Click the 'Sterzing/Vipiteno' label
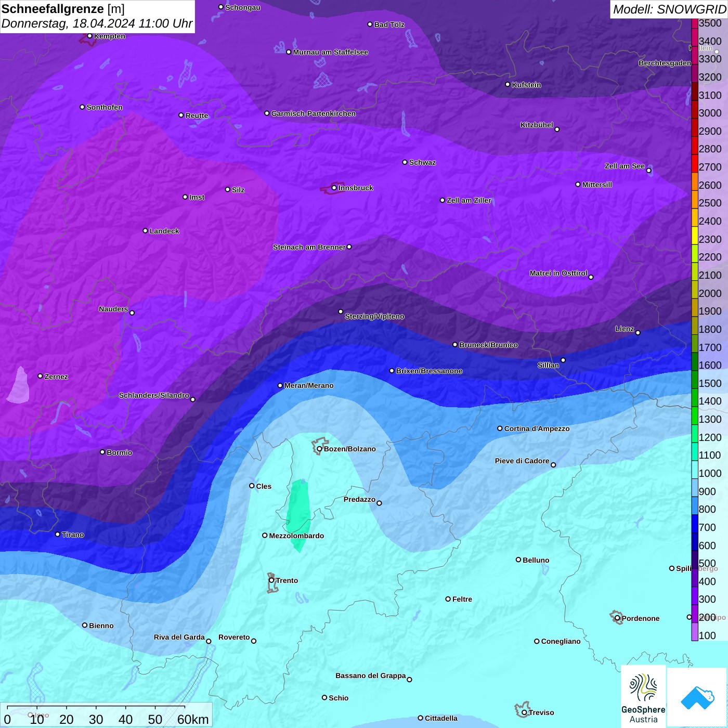Screen dimensions: 728x728 pos(374,316)
